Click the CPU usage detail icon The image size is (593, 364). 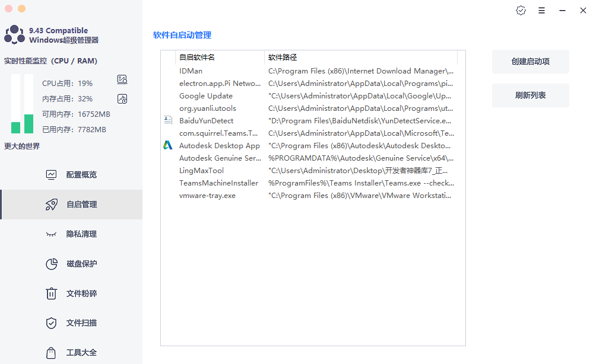pyautogui.click(x=122, y=80)
